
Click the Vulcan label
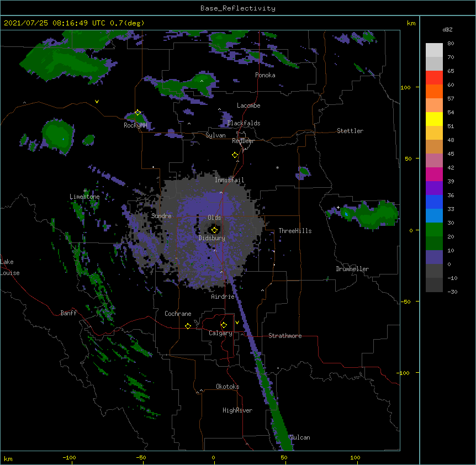tap(300, 437)
